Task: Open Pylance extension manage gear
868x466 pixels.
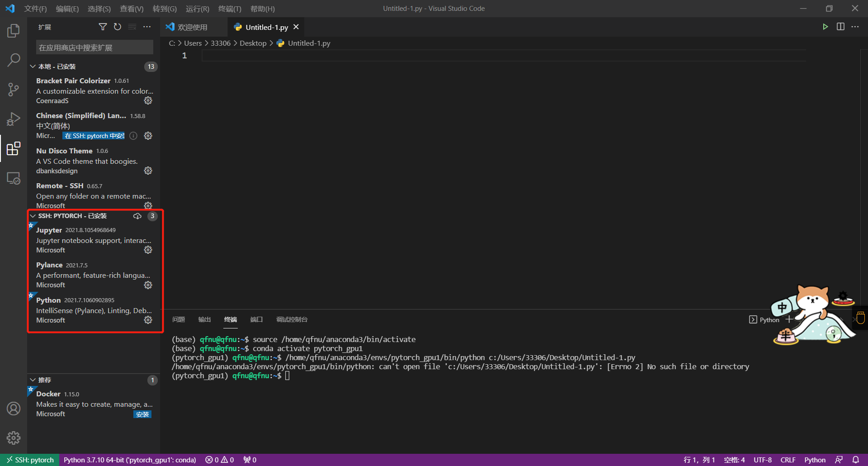Action: click(148, 285)
